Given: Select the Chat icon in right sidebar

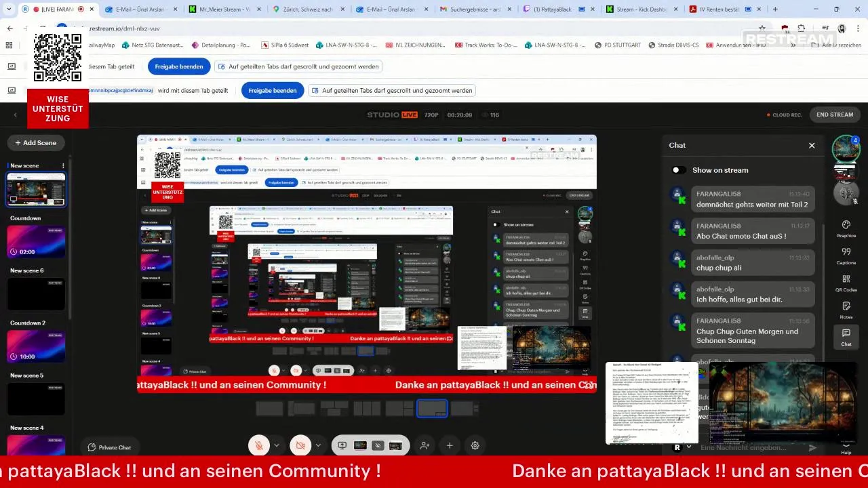Looking at the screenshot, I should (846, 337).
